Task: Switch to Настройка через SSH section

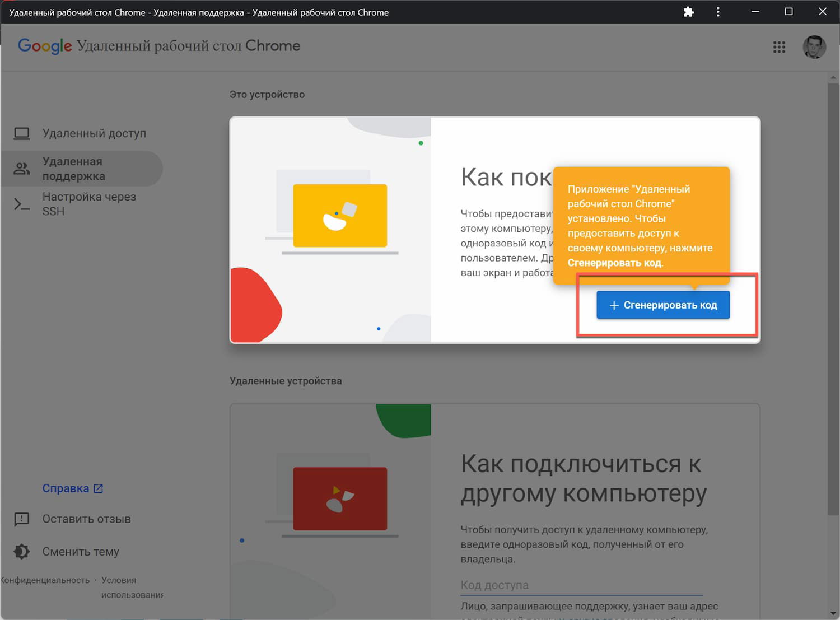Action: pos(88,204)
